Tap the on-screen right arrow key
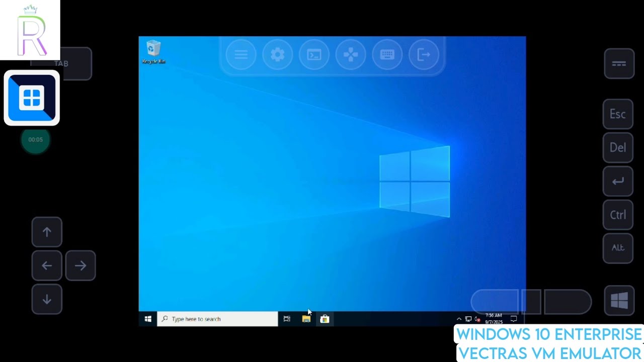The width and height of the screenshot is (644, 362). [80, 265]
